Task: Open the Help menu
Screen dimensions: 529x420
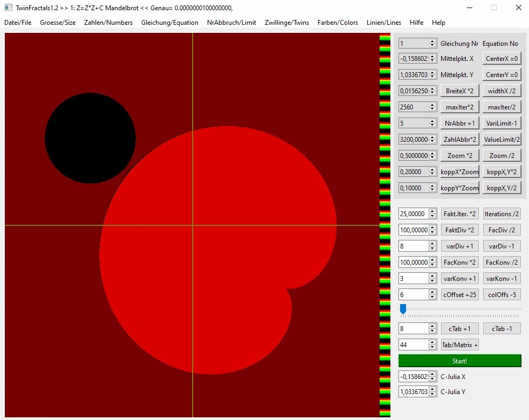Action: 438,23
